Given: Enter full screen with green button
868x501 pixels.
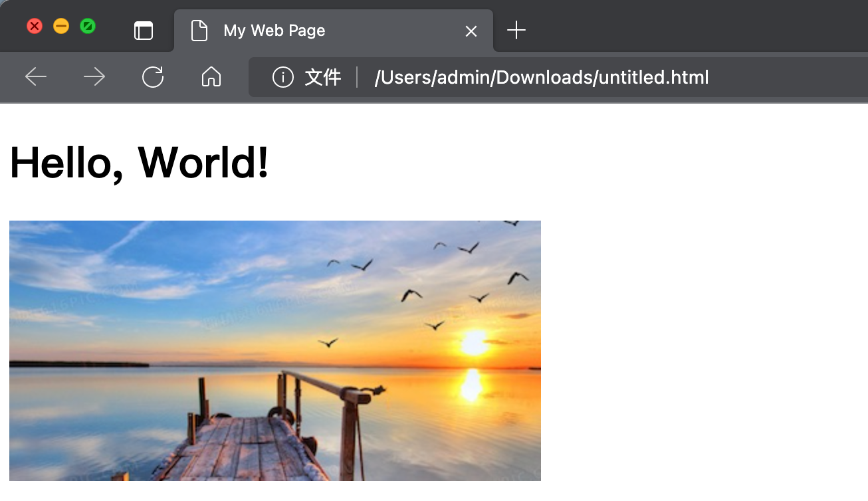Looking at the screenshot, I should click(x=88, y=27).
